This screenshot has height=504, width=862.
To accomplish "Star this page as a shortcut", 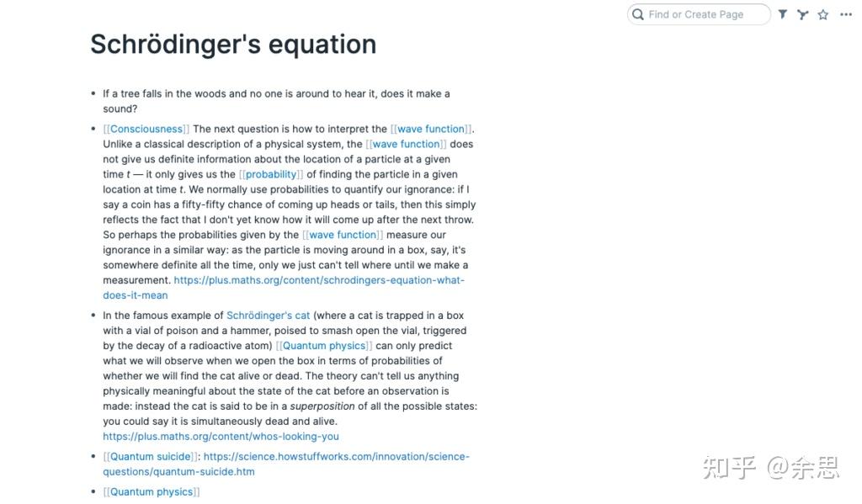I will tap(823, 14).
